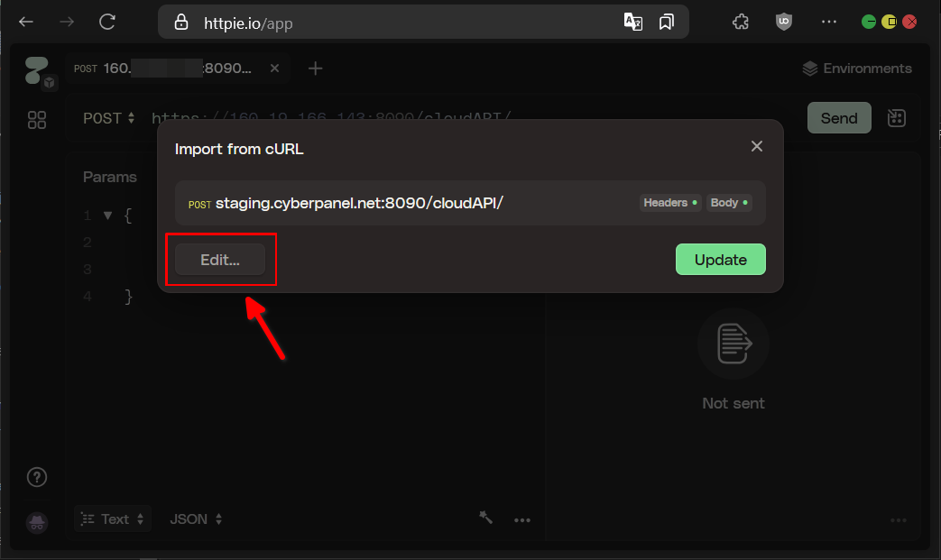Close the Import from cURL dialog
Screen dimensions: 941x560
(x=757, y=146)
